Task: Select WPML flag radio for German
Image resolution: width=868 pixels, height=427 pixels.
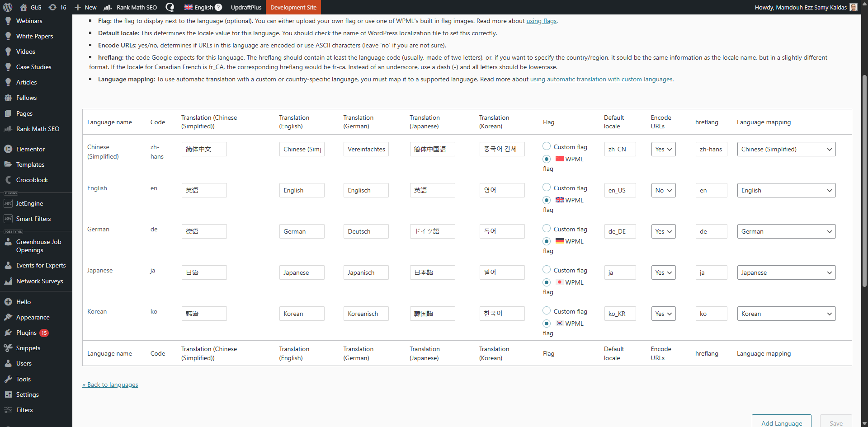Action: click(547, 241)
